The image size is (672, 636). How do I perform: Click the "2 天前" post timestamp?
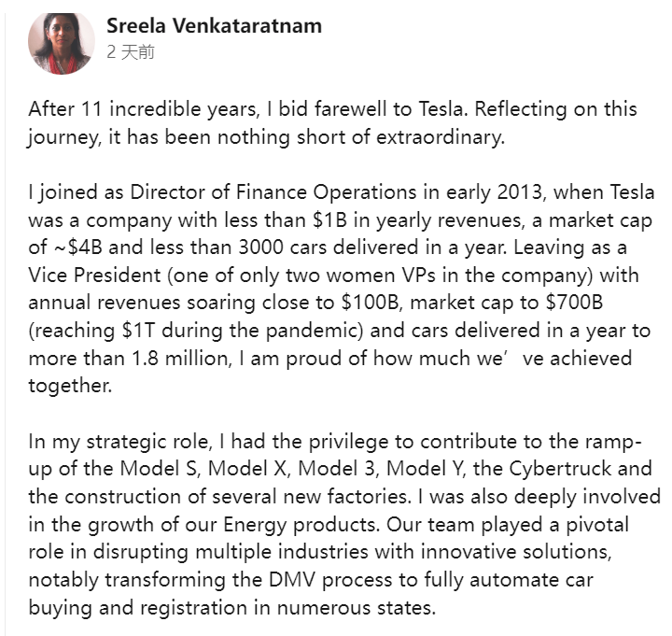(131, 52)
